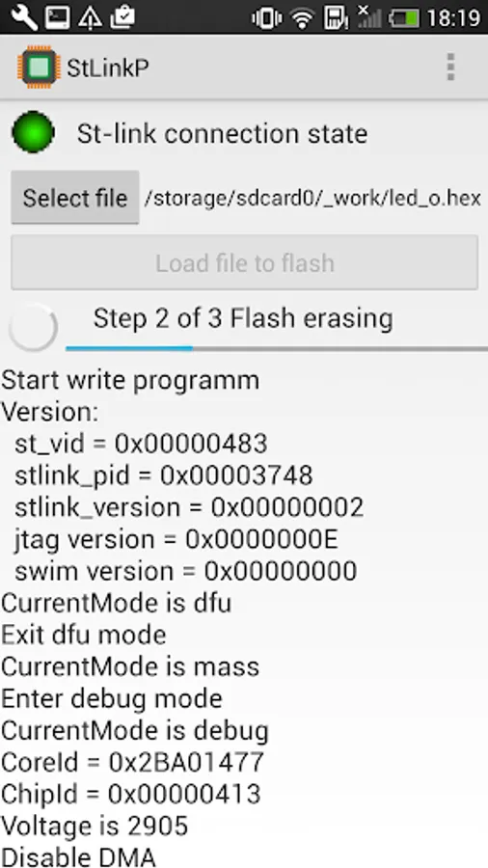The height and width of the screenshot is (868, 488).
Task: Tap the spinning progress circle
Action: pyautogui.click(x=33, y=327)
